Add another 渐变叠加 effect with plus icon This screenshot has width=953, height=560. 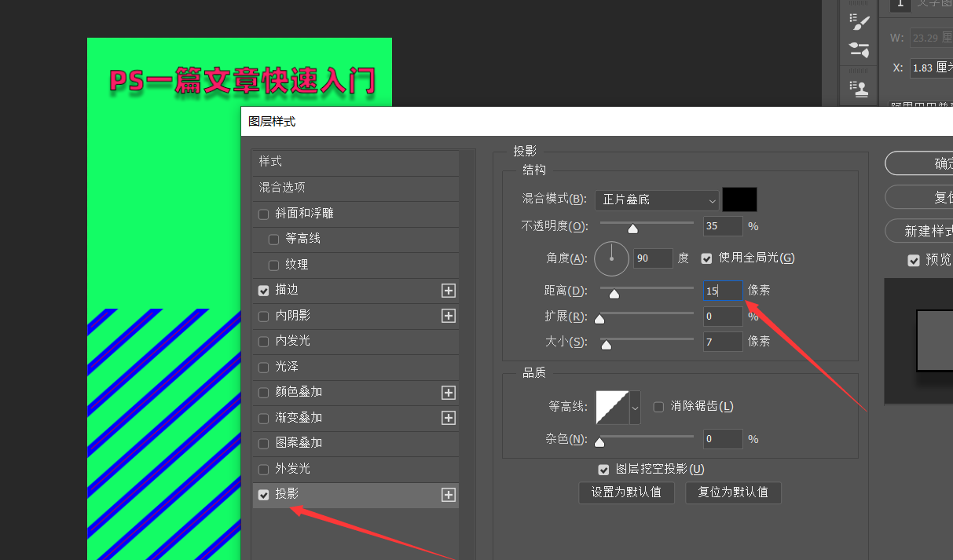[449, 418]
